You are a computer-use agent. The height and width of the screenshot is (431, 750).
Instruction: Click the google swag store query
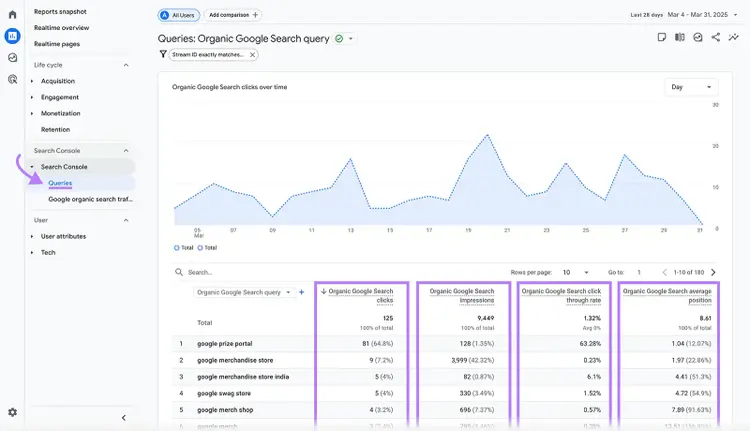(224, 393)
